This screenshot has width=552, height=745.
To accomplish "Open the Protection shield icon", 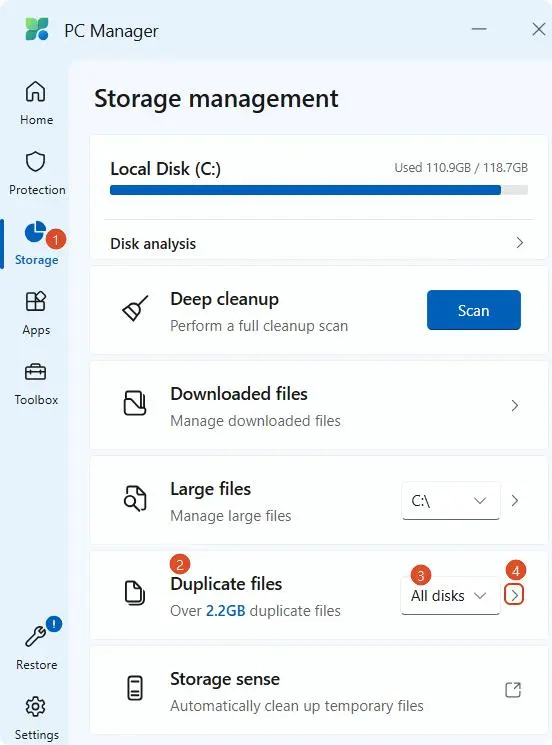I will tap(36, 162).
